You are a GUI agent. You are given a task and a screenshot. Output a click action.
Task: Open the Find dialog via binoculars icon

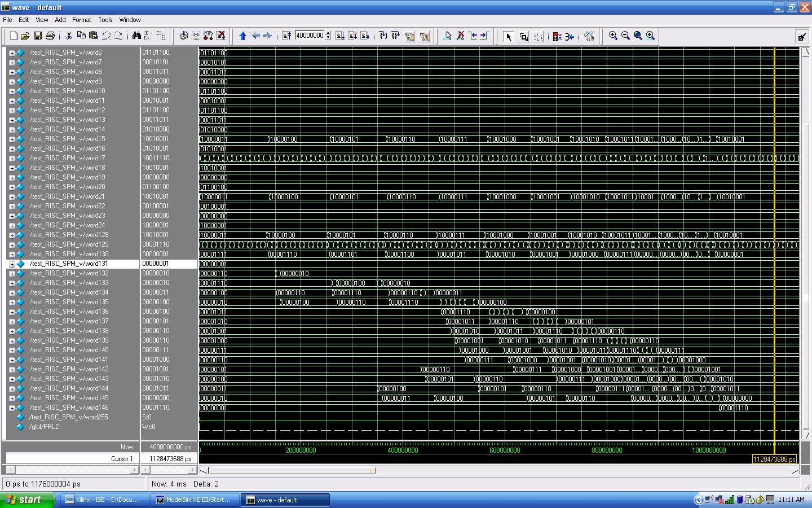coord(135,36)
